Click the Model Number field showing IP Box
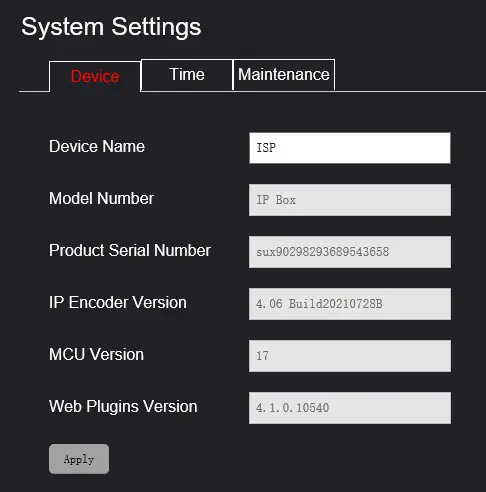The image size is (486, 492). pos(350,200)
